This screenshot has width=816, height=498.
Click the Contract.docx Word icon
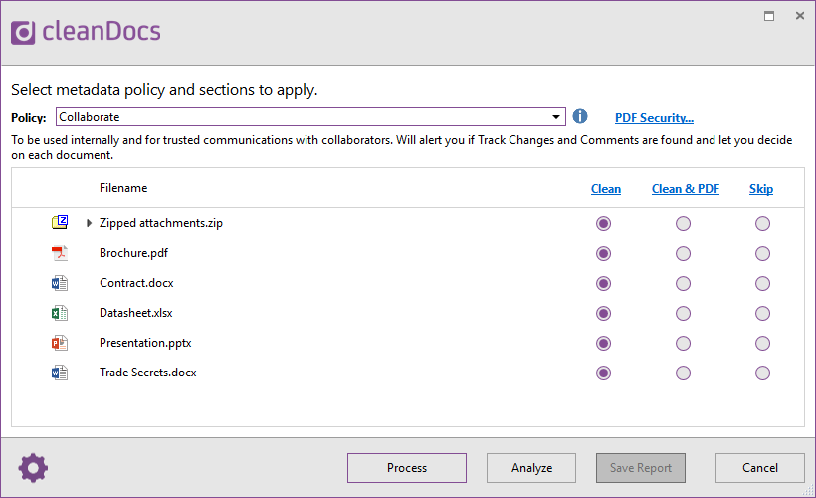60,283
